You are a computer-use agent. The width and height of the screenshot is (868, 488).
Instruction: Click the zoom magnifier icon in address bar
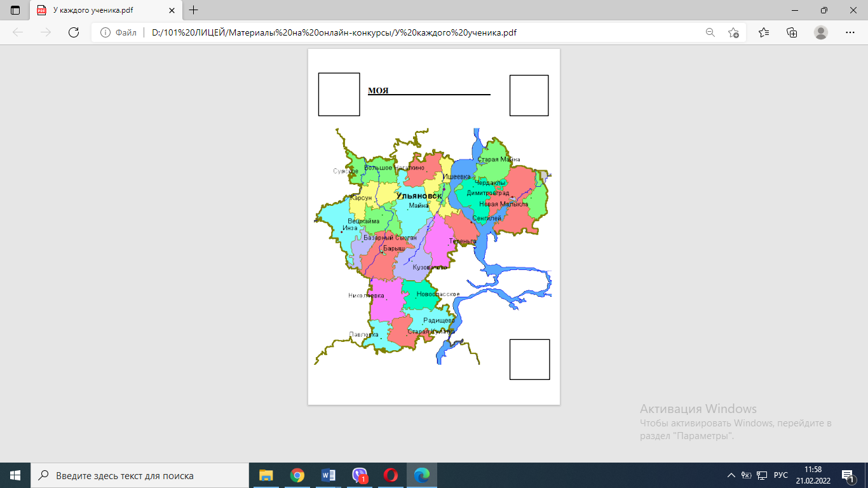coord(710,32)
